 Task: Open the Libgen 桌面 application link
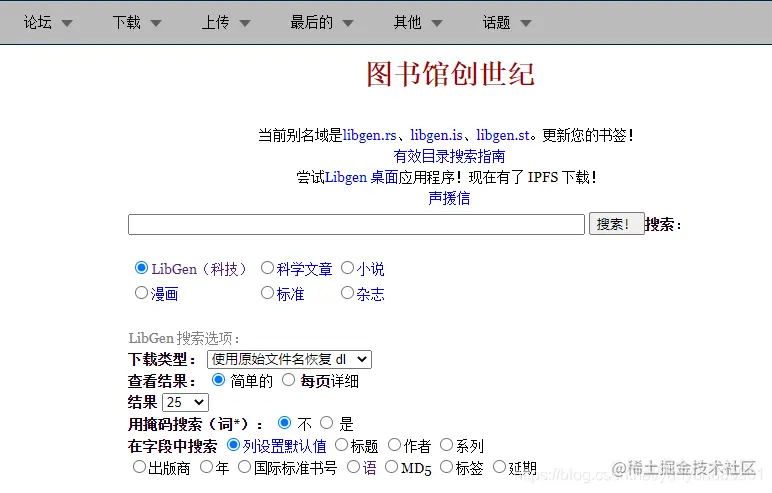(361, 177)
